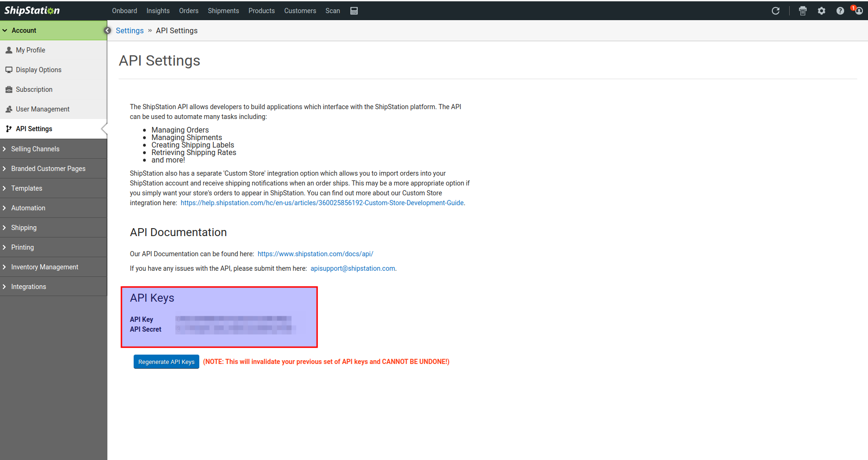Click the 'Managing Shipments' bullet item
This screenshot has height=460, width=868.
(187, 137)
